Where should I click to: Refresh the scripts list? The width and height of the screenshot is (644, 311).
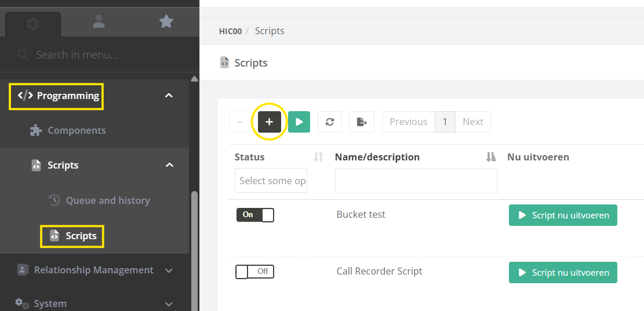[330, 122]
